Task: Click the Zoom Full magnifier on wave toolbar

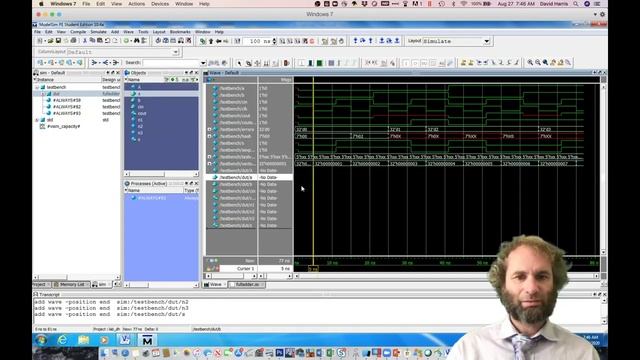Action: click(545, 62)
